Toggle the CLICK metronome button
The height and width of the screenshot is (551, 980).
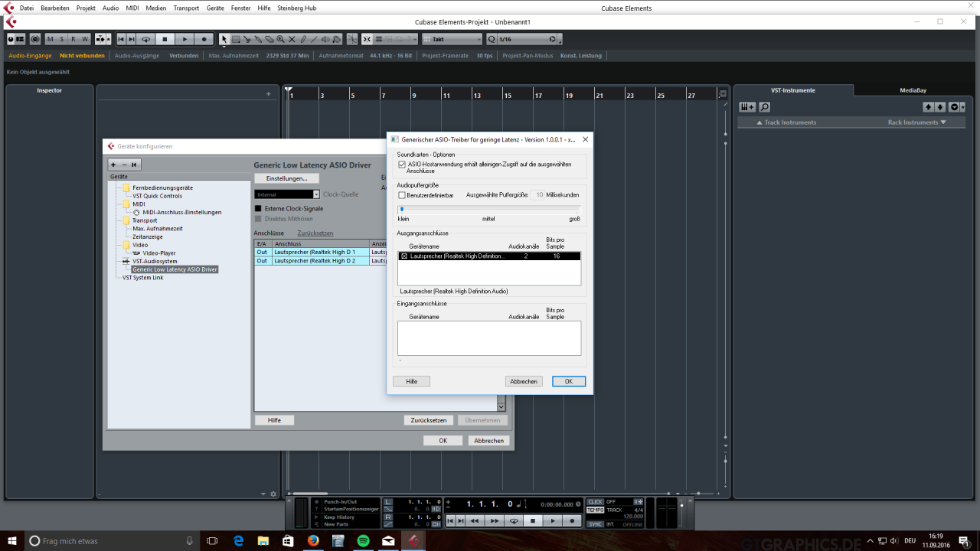pyautogui.click(x=595, y=501)
